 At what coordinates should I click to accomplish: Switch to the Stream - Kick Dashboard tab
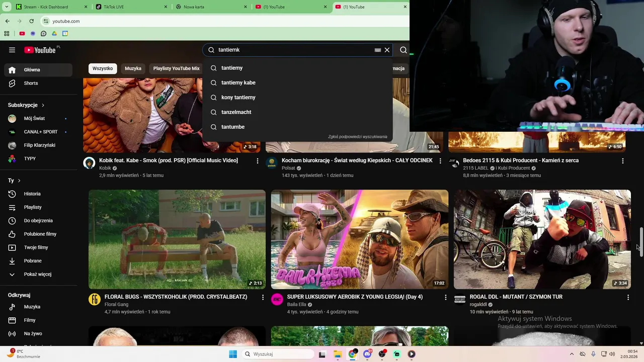pyautogui.click(x=50, y=7)
